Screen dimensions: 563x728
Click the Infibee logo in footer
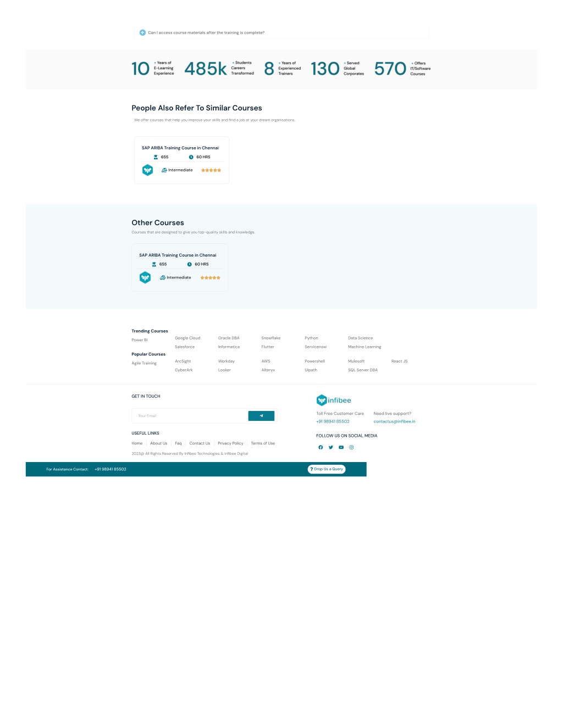pos(334,401)
